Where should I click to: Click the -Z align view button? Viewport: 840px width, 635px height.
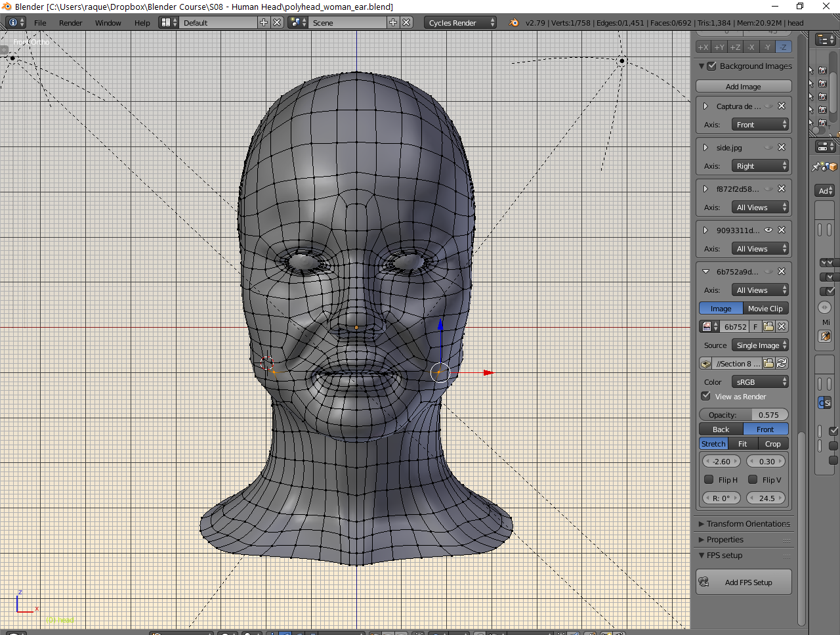[783, 47]
